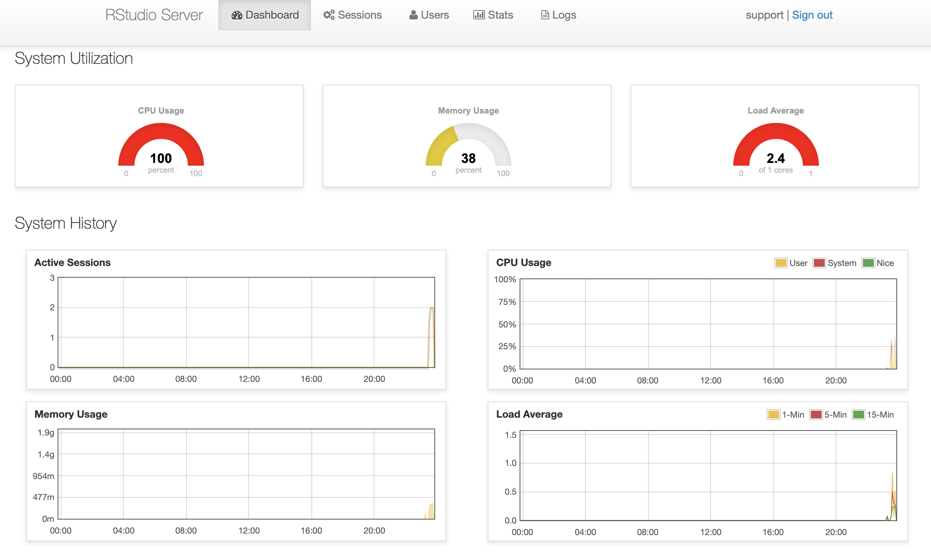Click the 'of 1 cores' label
The image size is (931, 560).
tap(776, 170)
